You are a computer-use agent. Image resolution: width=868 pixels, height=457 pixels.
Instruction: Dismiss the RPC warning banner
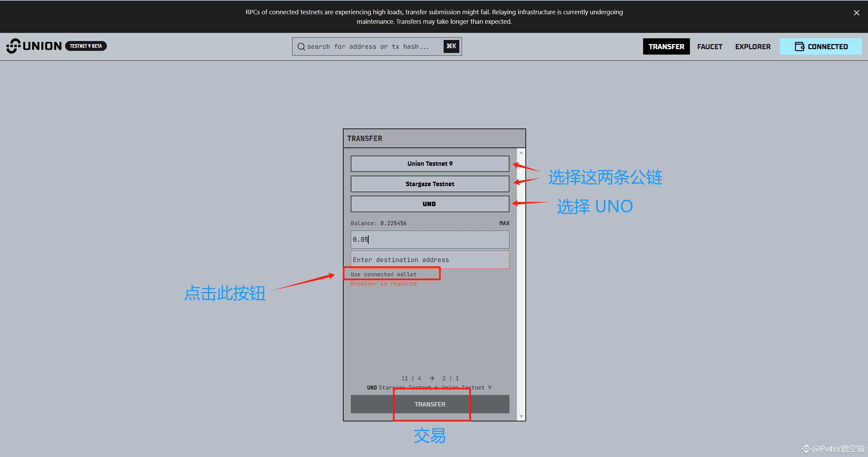856,13
